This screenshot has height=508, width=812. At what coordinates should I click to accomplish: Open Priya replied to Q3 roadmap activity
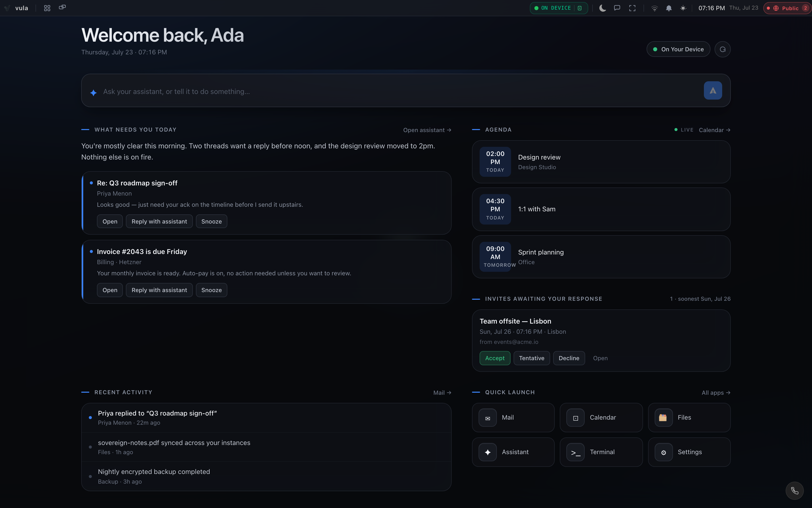click(x=266, y=418)
